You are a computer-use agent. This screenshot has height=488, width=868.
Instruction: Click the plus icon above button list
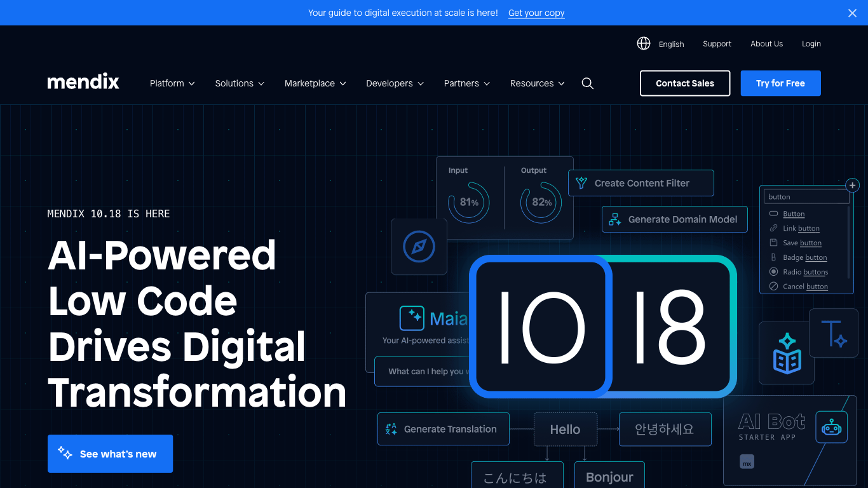click(x=852, y=186)
